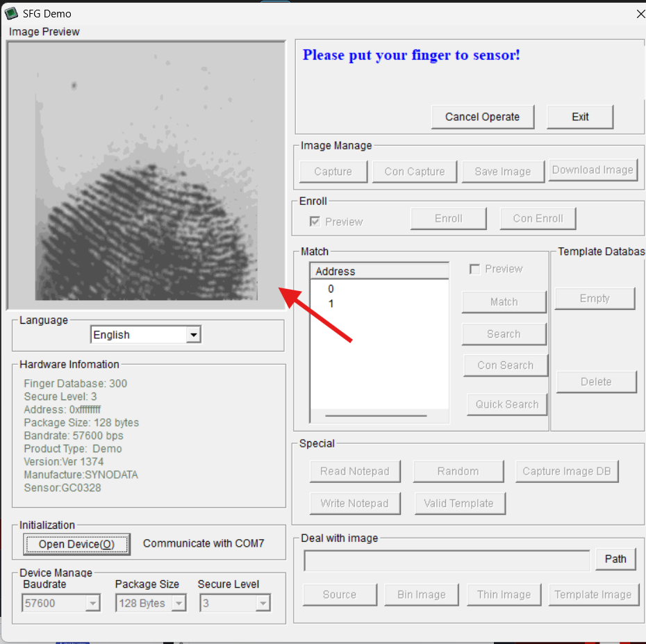This screenshot has width=646, height=644.
Task: Toggle the Preview checkbox in Match group
Action: pyautogui.click(x=474, y=269)
